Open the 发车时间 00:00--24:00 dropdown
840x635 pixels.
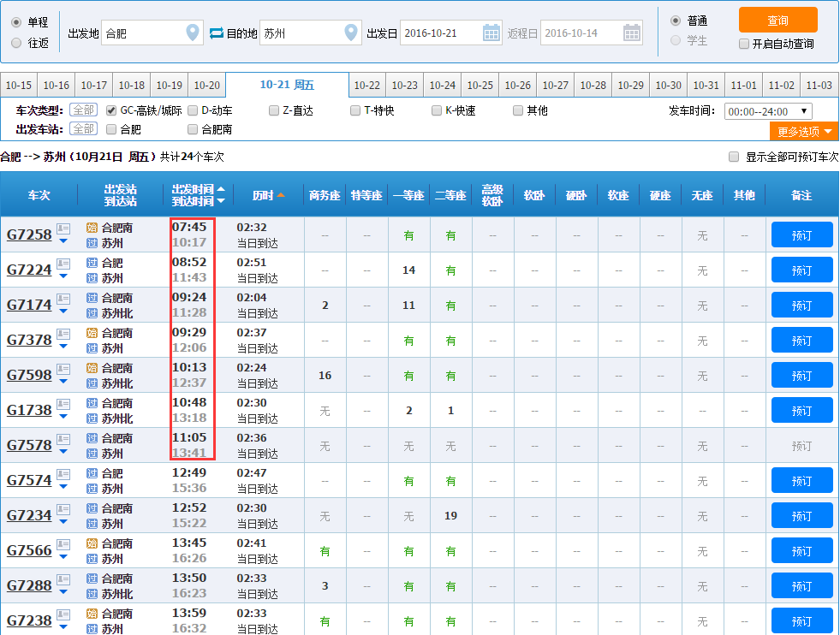point(768,111)
